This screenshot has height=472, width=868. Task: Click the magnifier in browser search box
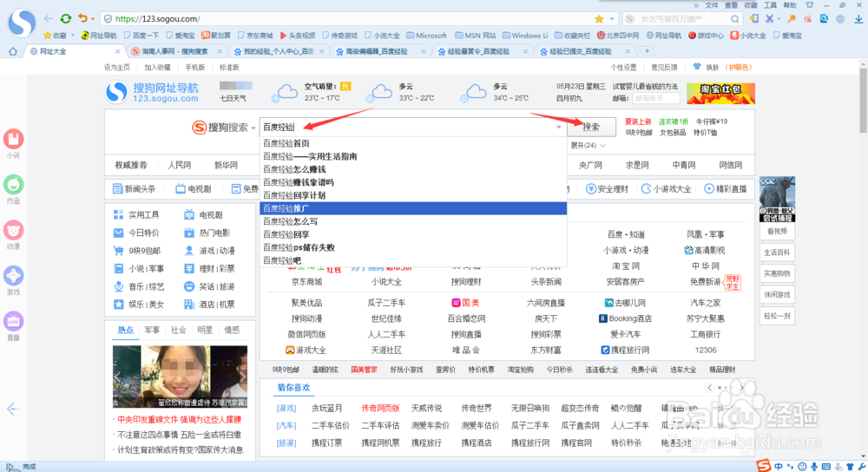click(x=734, y=19)
